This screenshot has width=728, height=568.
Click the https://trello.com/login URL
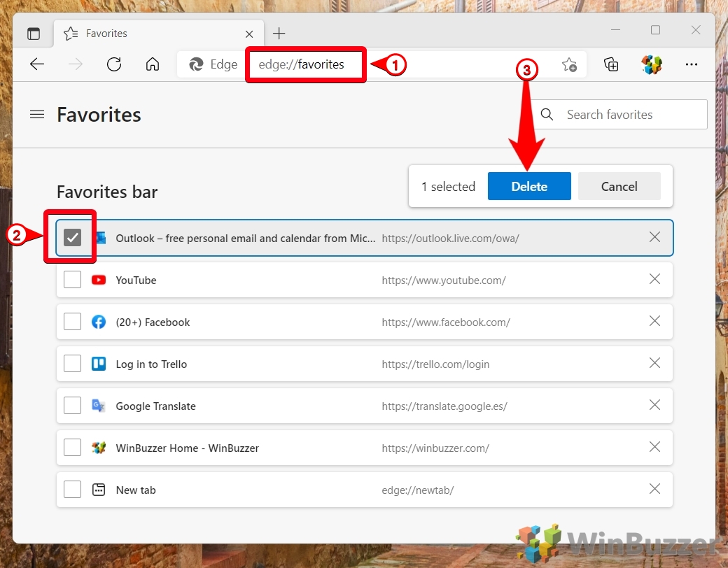tap(435, 364)
